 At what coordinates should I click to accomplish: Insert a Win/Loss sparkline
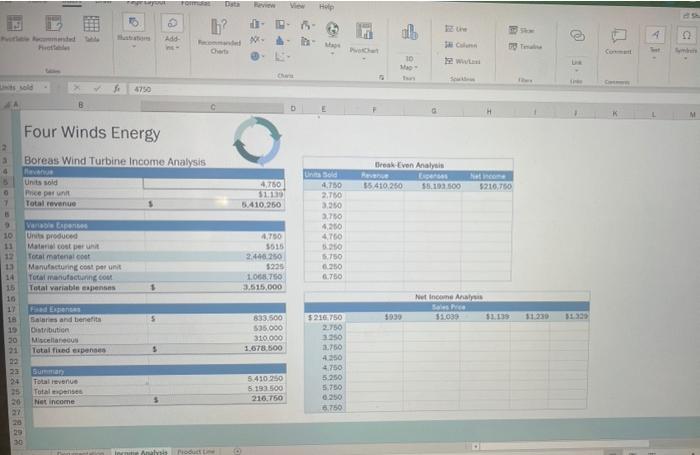click(x=462, y=61)
